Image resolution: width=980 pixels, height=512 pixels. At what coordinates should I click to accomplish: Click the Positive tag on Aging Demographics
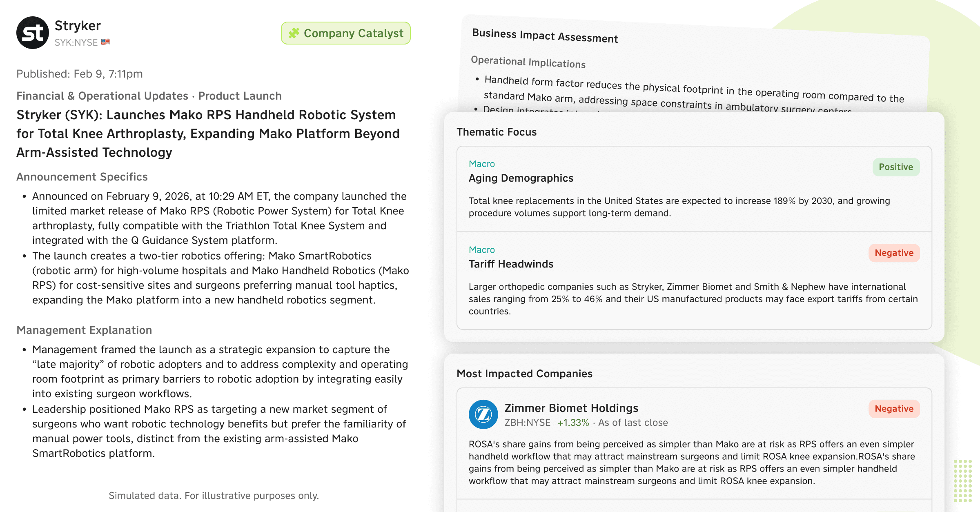(x=896, y=167)
